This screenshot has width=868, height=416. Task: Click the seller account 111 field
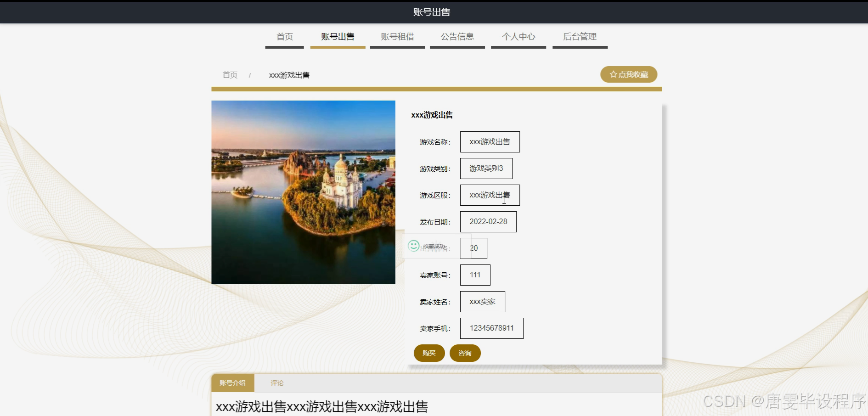[x=475, y=275]
